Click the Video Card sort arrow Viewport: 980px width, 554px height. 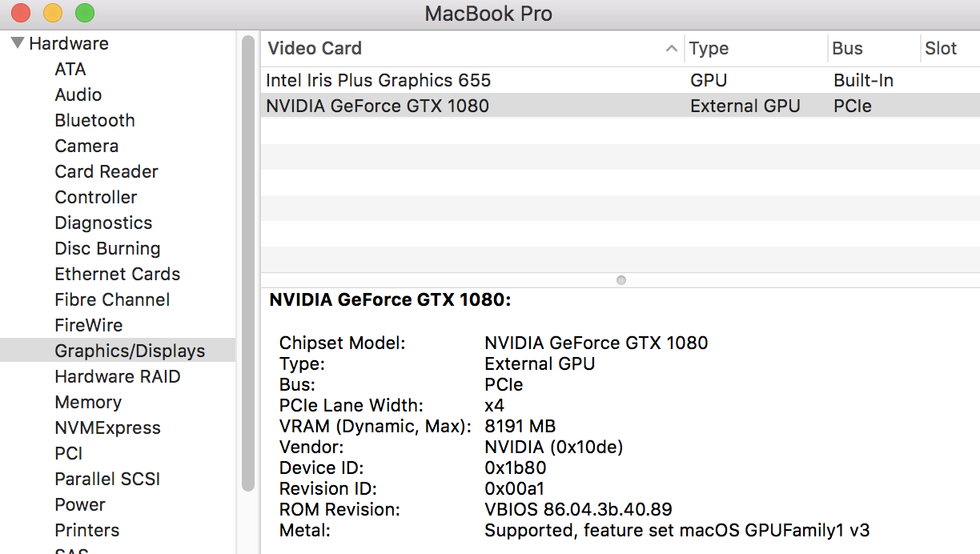pyautogui.click(x=671, y=49)
